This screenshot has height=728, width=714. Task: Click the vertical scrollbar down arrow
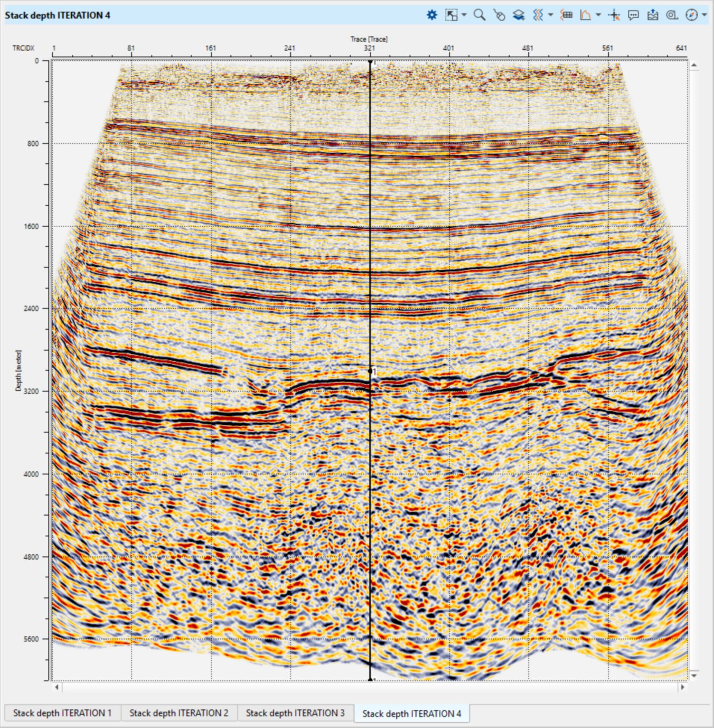[x=694, y=675]
